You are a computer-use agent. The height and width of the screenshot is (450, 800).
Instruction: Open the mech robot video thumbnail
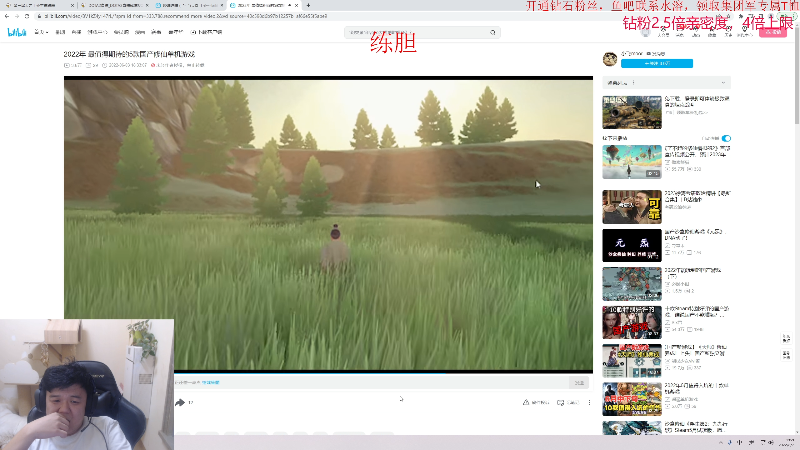pyautogui.click(x=632, y=284)
